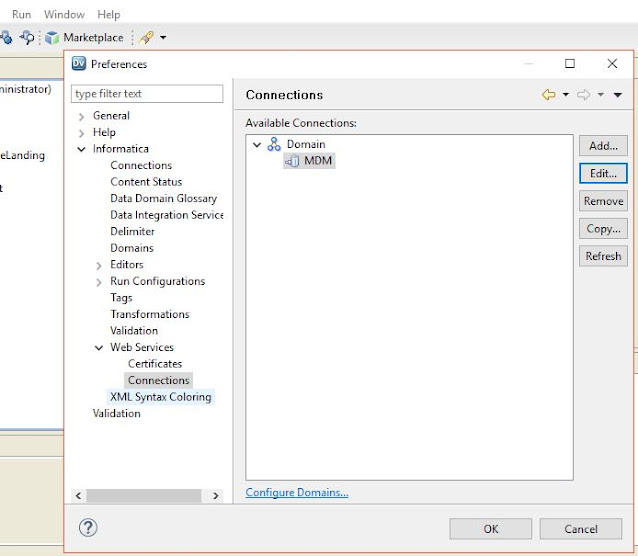Select Content Status tree item
The image size is (638, 556).
tap(146, 182)
